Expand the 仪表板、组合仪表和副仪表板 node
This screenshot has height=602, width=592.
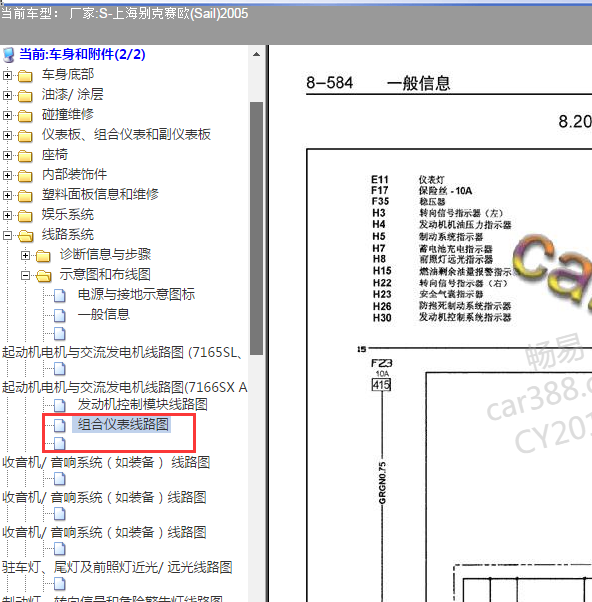7,135
